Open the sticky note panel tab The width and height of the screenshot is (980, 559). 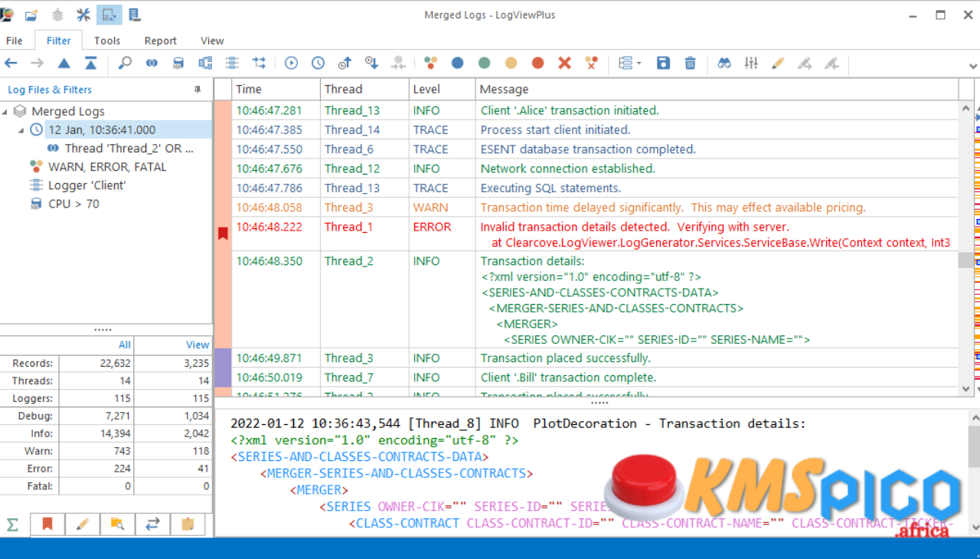[x=188, y=525]
